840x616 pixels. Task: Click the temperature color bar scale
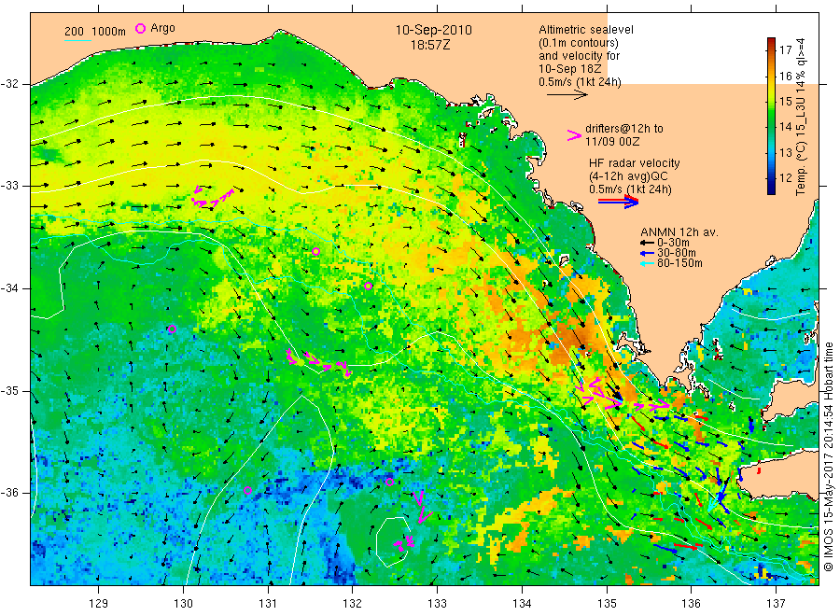coord(771,116)
